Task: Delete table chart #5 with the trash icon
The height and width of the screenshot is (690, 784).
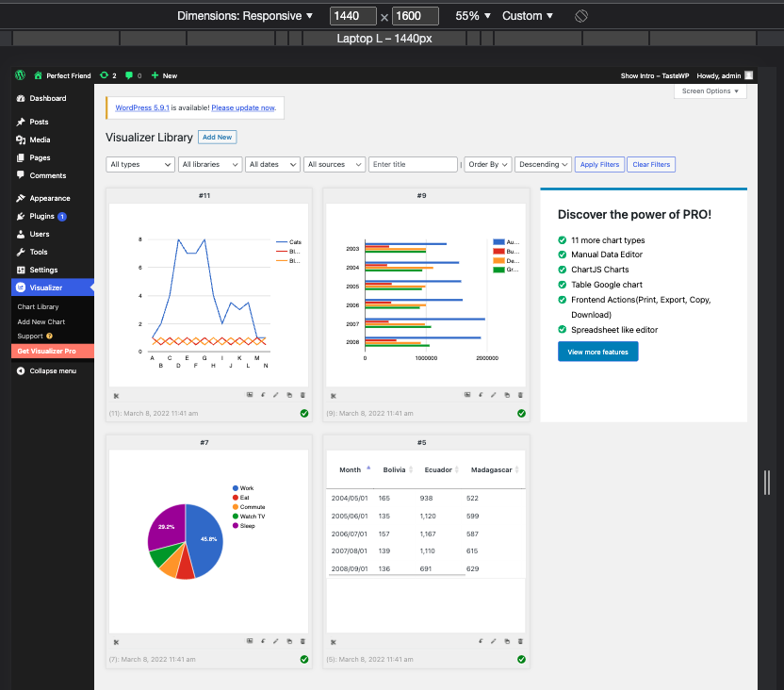Action: [520, 641]
